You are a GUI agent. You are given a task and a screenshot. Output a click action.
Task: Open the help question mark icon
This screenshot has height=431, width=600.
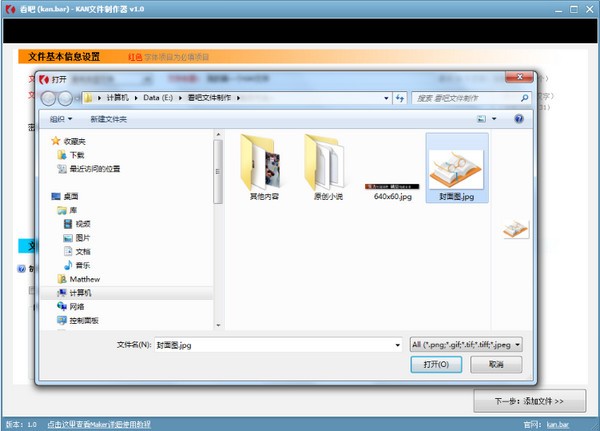[x=519, y=119]
